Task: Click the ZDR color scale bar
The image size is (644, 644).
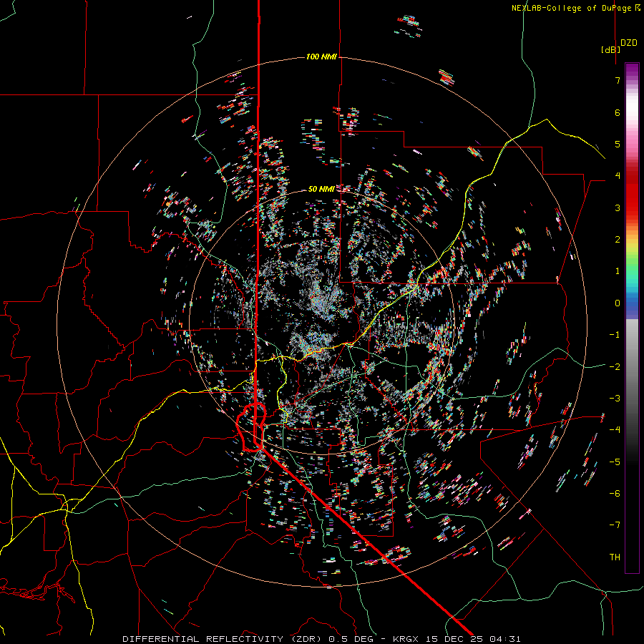Action: click(x=632, y=318)
